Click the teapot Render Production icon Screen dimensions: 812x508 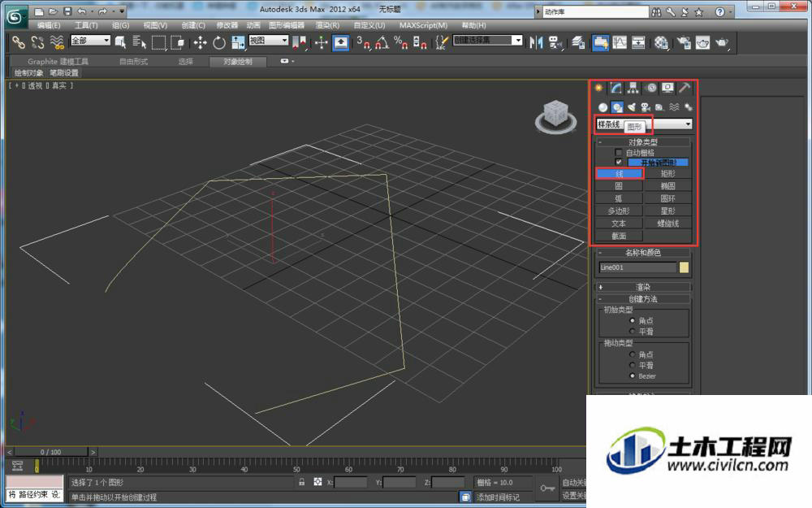(721, 42)
